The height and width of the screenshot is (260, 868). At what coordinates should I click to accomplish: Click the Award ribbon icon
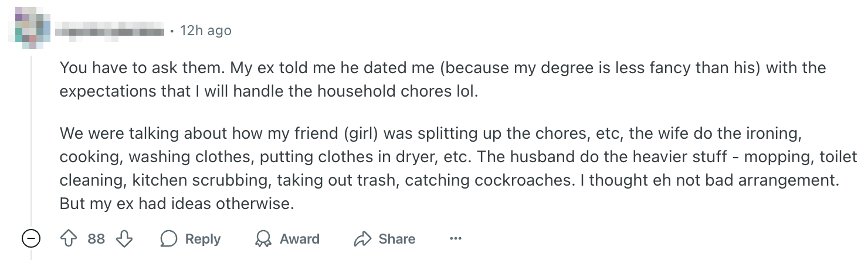coord(263,239)
